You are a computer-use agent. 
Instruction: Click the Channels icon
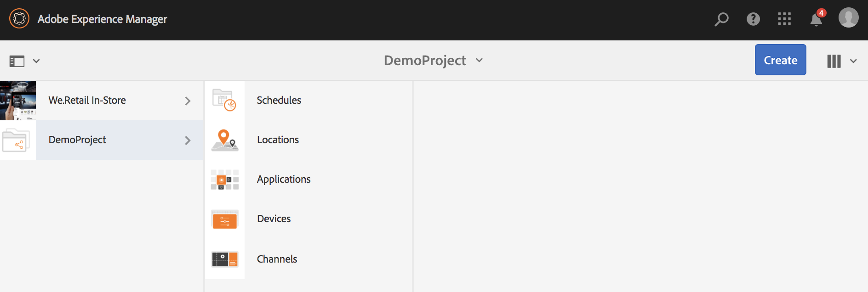225,259
